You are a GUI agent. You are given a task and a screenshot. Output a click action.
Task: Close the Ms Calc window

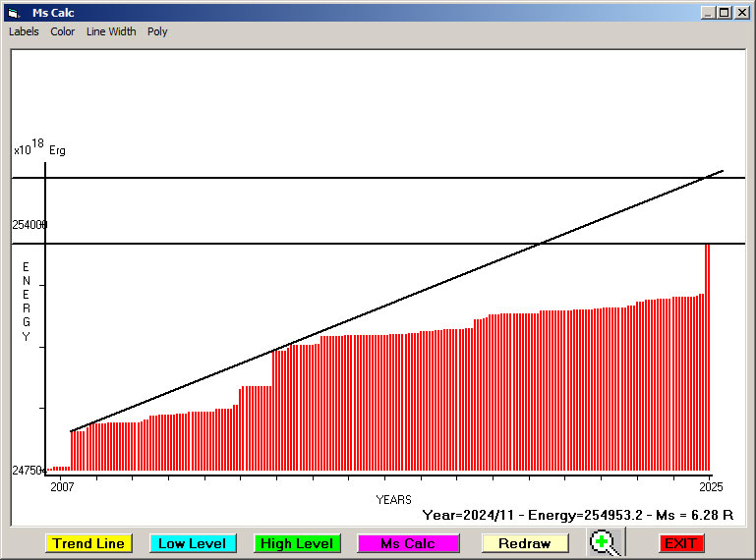coord(741,13)
